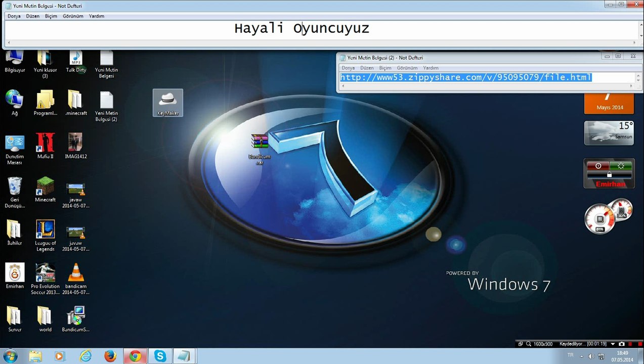644x364 pixels.
Task: Select the Talk Dirty MP3 file
Action: pyautogui.click(x=76, y=62)
